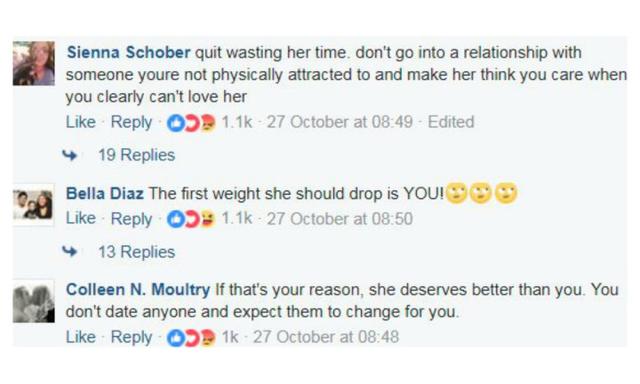Click the reply arrow icon beside 19 Replies
Viewport: 640px width, 384px height.
69,155
